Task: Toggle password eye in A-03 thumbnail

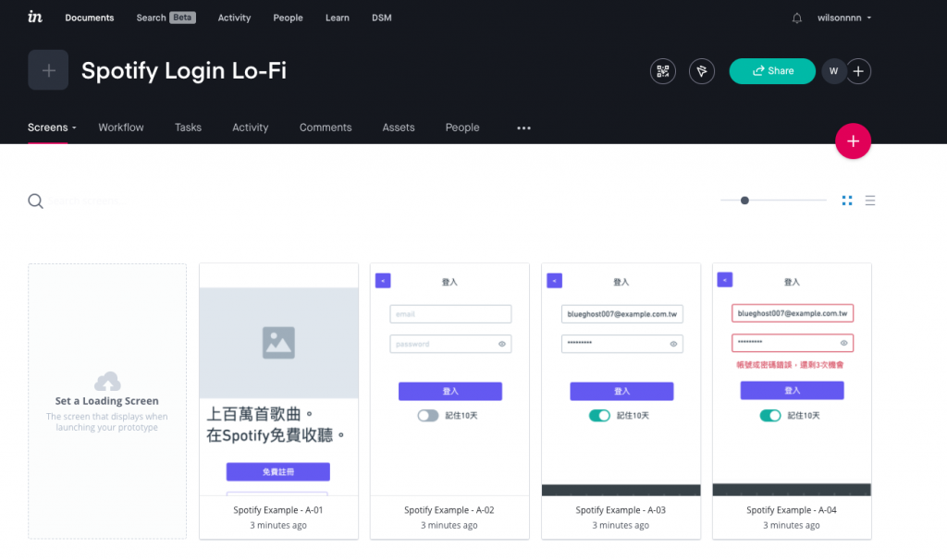Action: point(673,344)
